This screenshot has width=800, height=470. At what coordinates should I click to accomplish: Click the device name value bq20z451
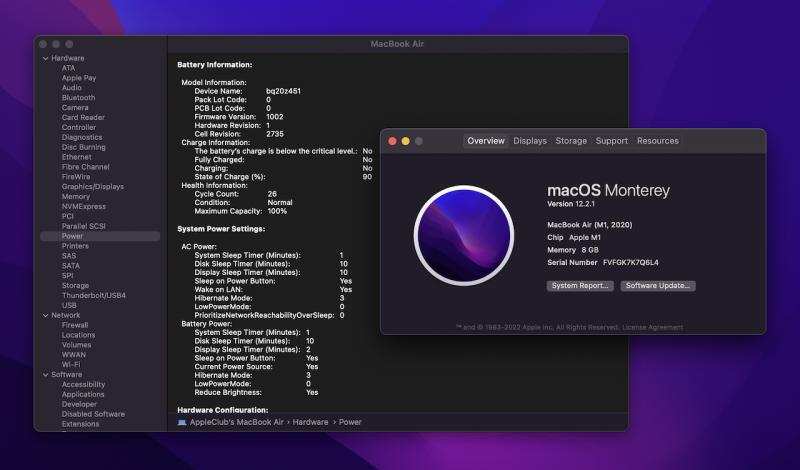pos(283,91)
